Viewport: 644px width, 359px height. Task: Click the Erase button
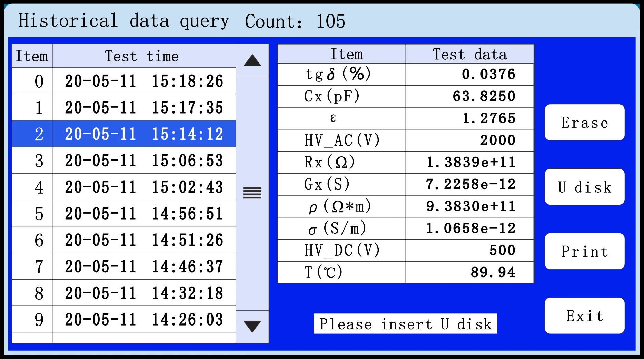[x=584, y=122]
